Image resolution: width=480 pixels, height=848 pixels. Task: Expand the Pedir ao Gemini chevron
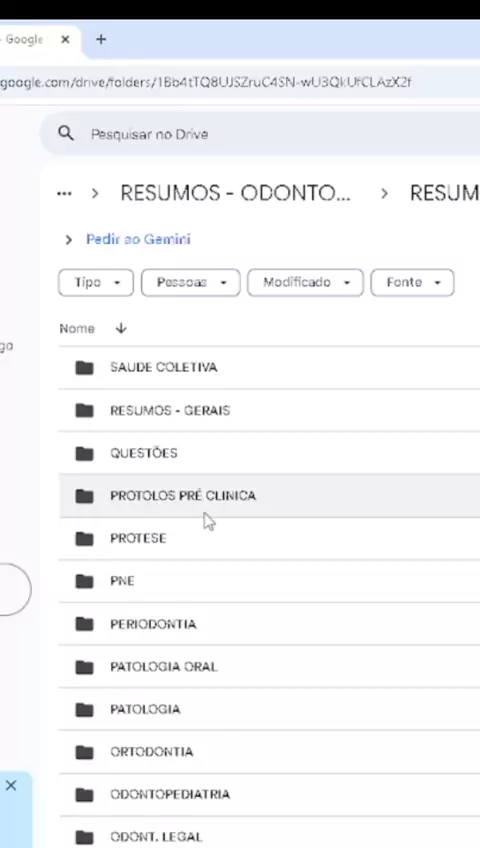[69, 240]
